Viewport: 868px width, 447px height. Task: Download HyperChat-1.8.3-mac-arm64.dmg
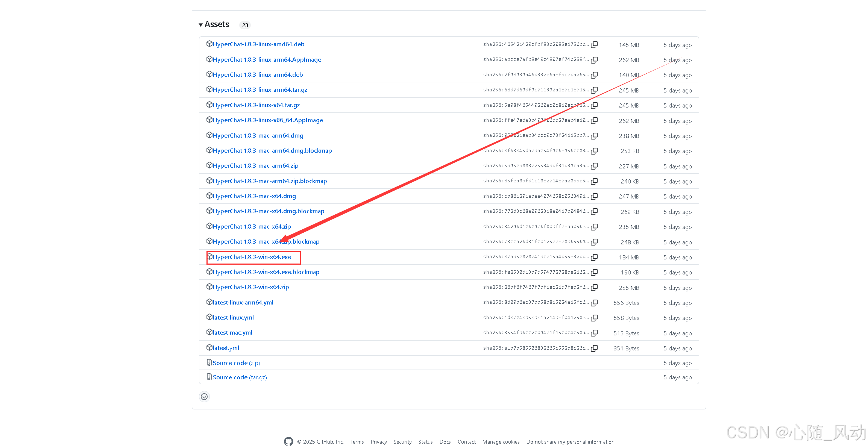258,136
